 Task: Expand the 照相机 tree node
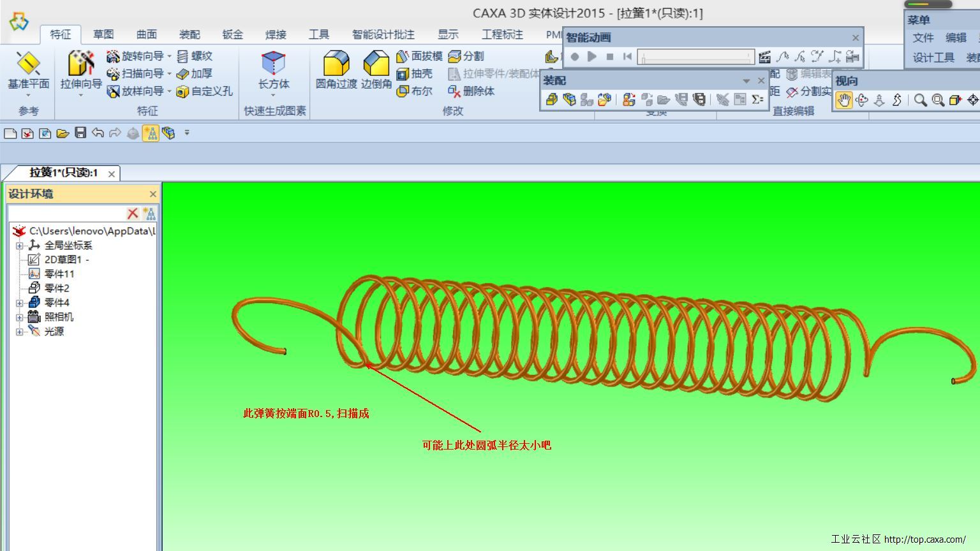click(x=19, y=317)
